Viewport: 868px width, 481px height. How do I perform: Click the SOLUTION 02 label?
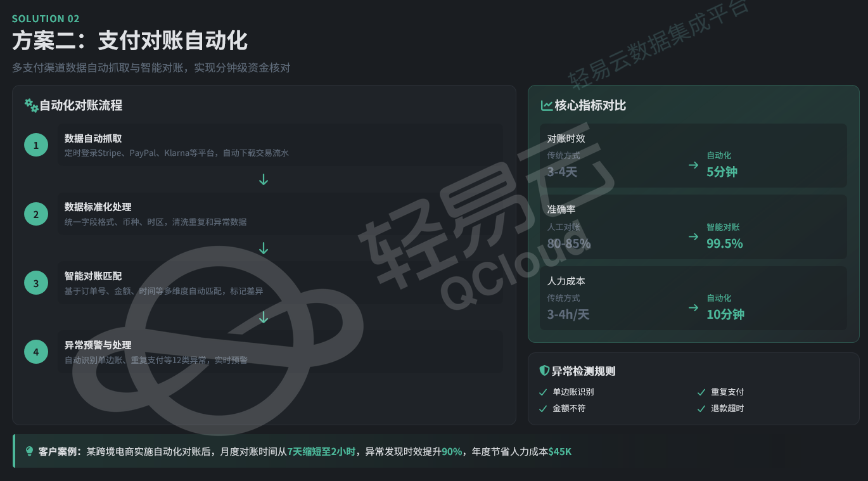[46, 19]
